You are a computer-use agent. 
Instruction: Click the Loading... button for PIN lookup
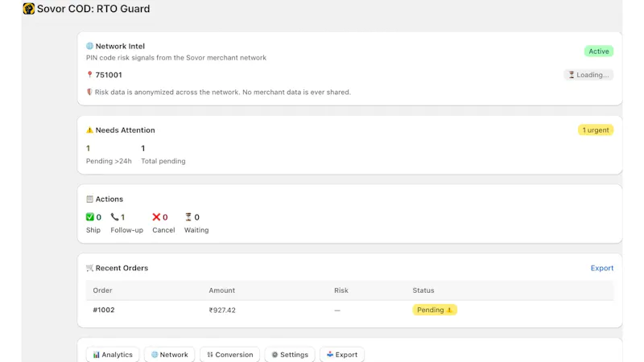coord(588,75)
